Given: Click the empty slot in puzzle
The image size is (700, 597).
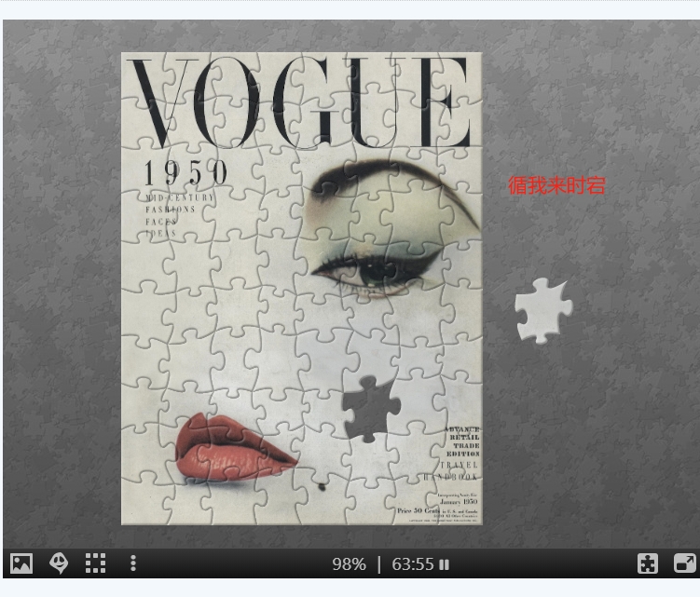Looking at the screenshot, I should tap(371, 408).
